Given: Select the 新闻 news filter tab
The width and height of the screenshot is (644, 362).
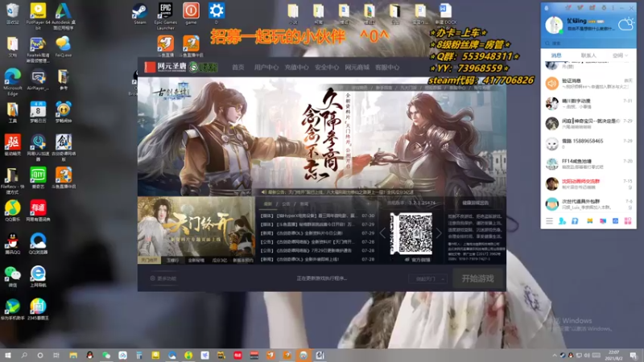Looking at the screenshot, I should (x=304, y=204).
